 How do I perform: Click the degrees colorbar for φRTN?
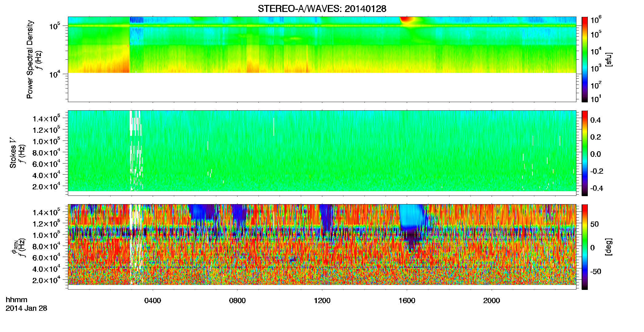click(x=585, y=247)
